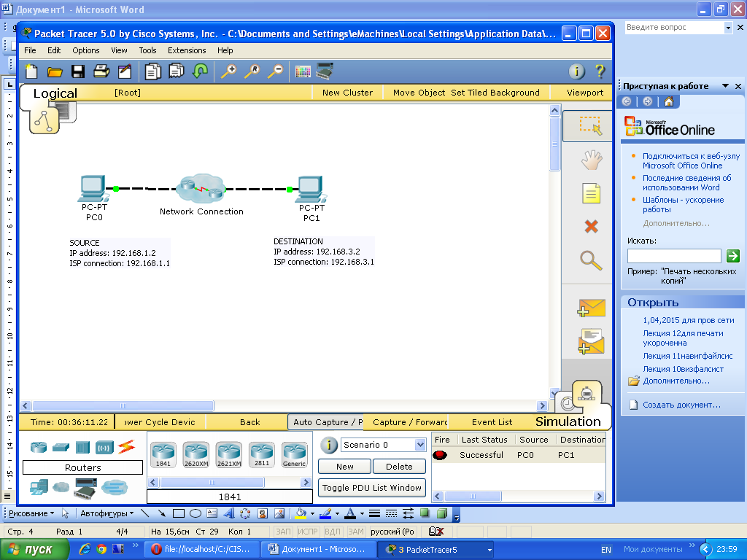
Task: Click the Auto Capture / Play button
Action: 326,422
